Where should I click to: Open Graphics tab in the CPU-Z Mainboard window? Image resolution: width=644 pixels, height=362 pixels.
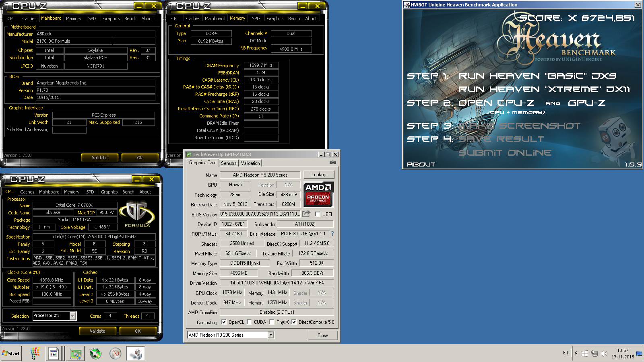[111, 19]
